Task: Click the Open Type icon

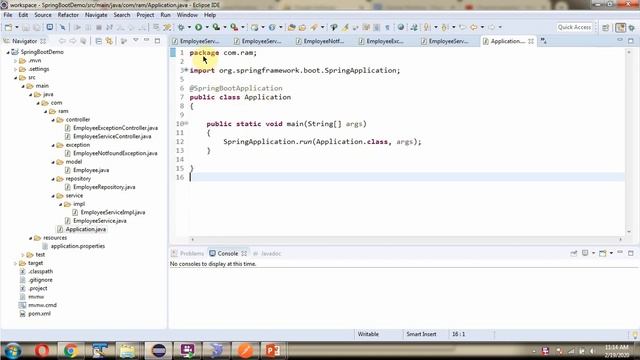Action: [291, 27]
